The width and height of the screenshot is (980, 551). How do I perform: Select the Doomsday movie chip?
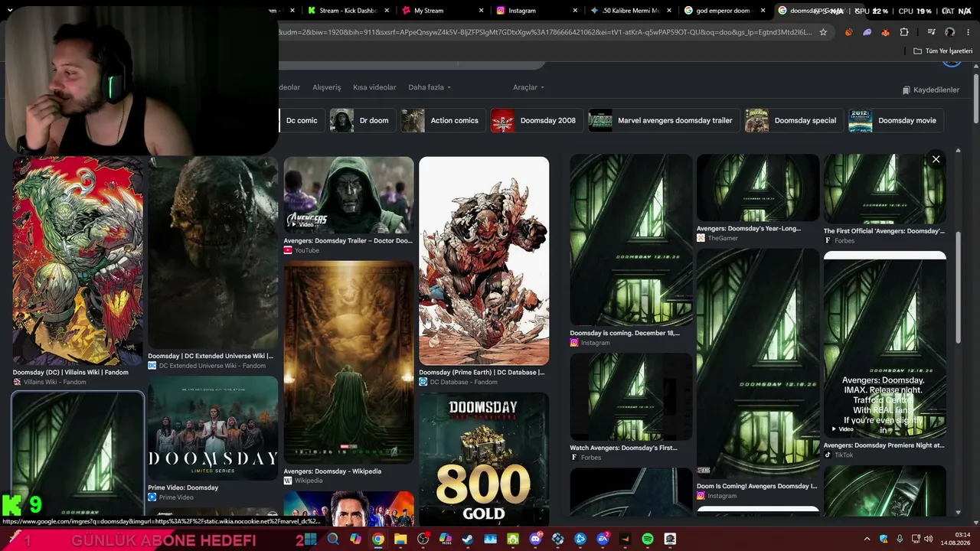coord(895,120)
